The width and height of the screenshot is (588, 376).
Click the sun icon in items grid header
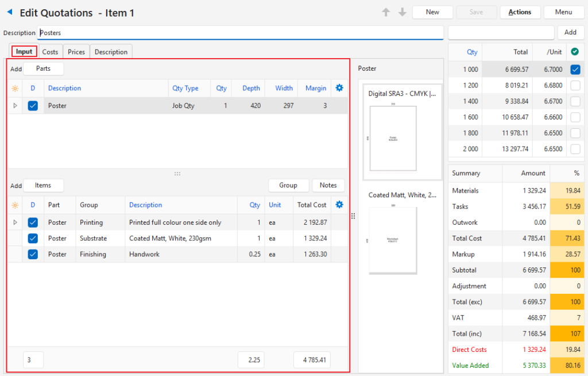pyautogui.click(x=15, y=205)
